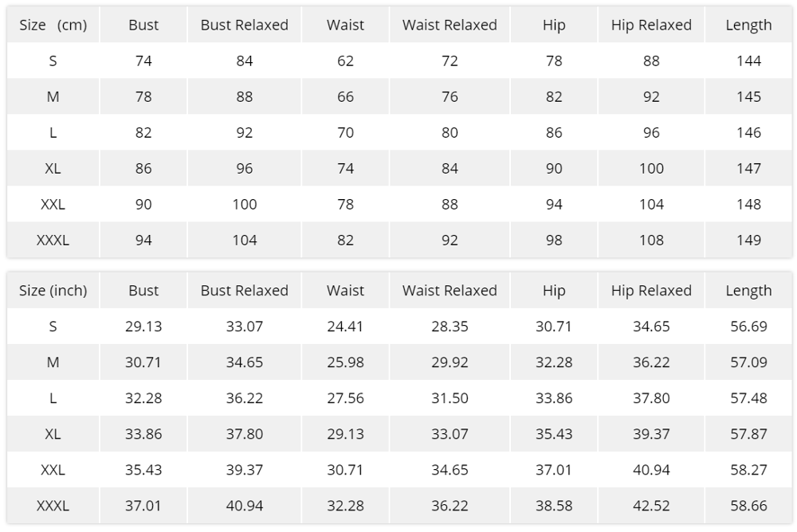Select the 56.69 length value
The image size is (797, 532).
click(x=748, y=327)
